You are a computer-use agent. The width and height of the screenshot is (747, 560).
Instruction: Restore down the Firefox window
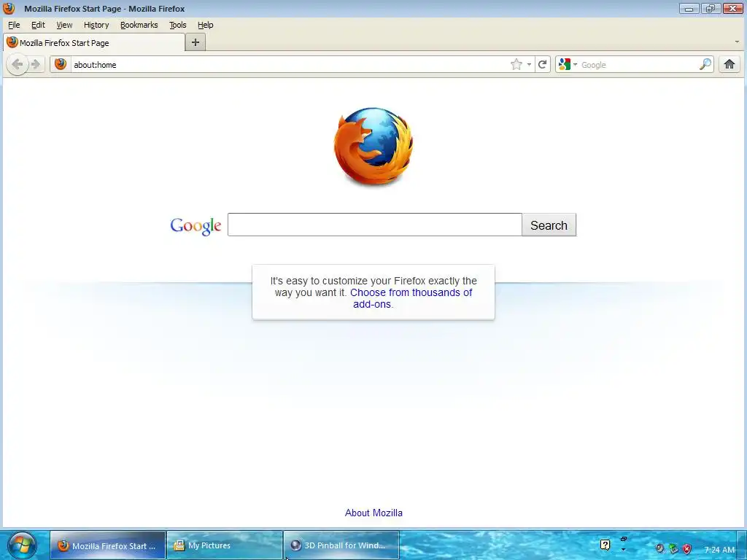tap(711, 8)
